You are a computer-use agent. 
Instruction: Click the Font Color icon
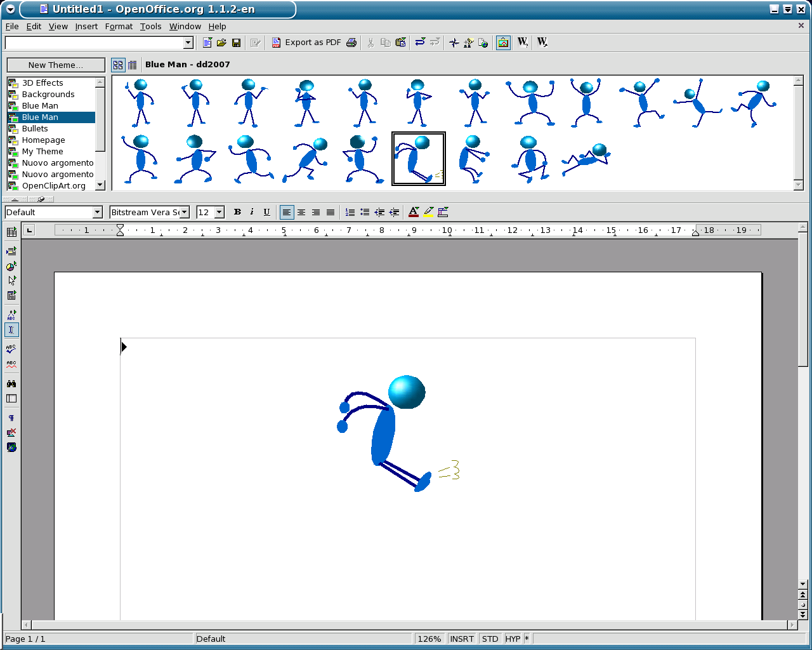414,212
